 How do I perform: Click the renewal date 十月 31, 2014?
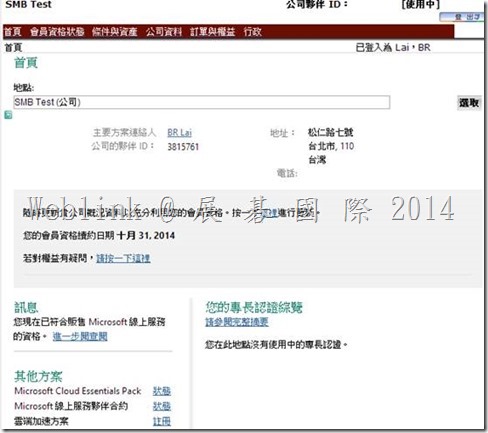click(146, 235)
